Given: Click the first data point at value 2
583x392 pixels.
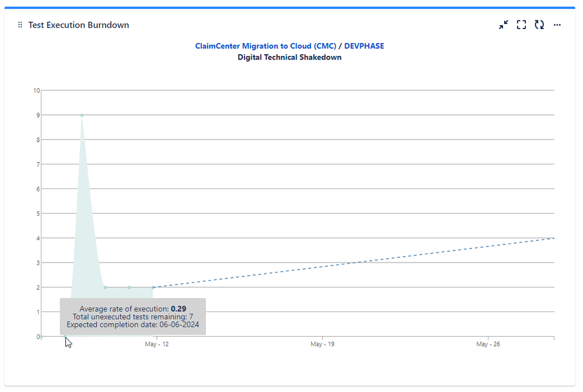Looking at the screenshot, I should 106,287.
